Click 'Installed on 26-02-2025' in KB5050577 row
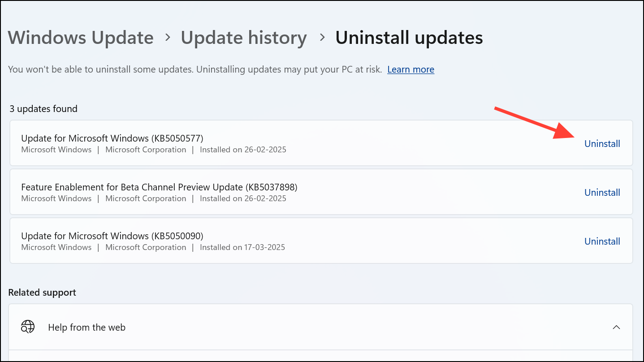 point(243,150)
